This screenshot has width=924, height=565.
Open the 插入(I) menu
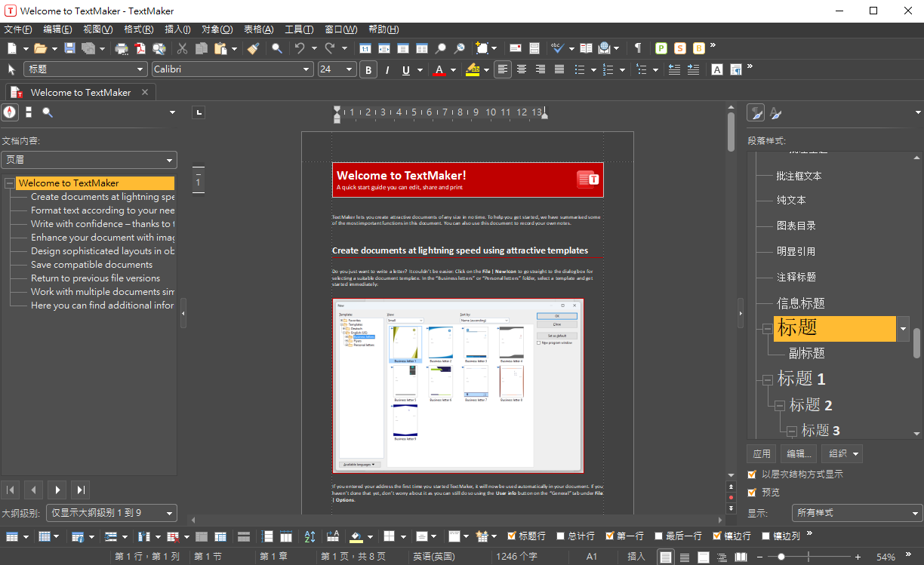177,29
